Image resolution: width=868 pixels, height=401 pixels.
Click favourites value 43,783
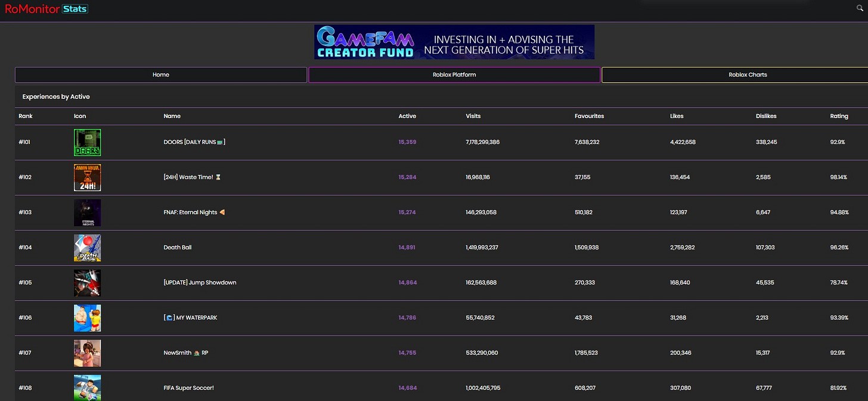pos(584,317)
